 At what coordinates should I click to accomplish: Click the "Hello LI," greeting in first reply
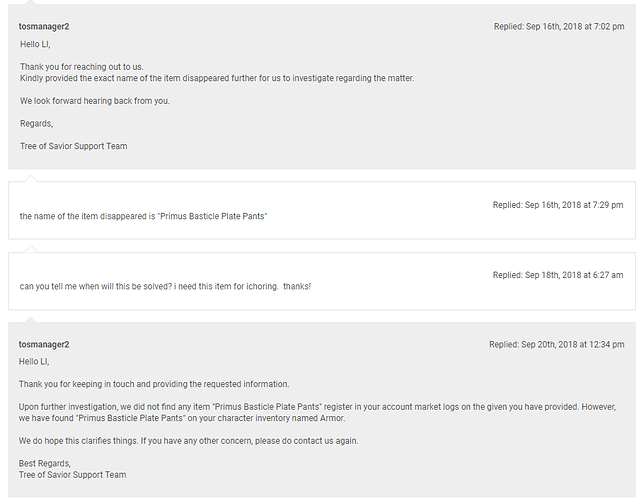point(35,44)
